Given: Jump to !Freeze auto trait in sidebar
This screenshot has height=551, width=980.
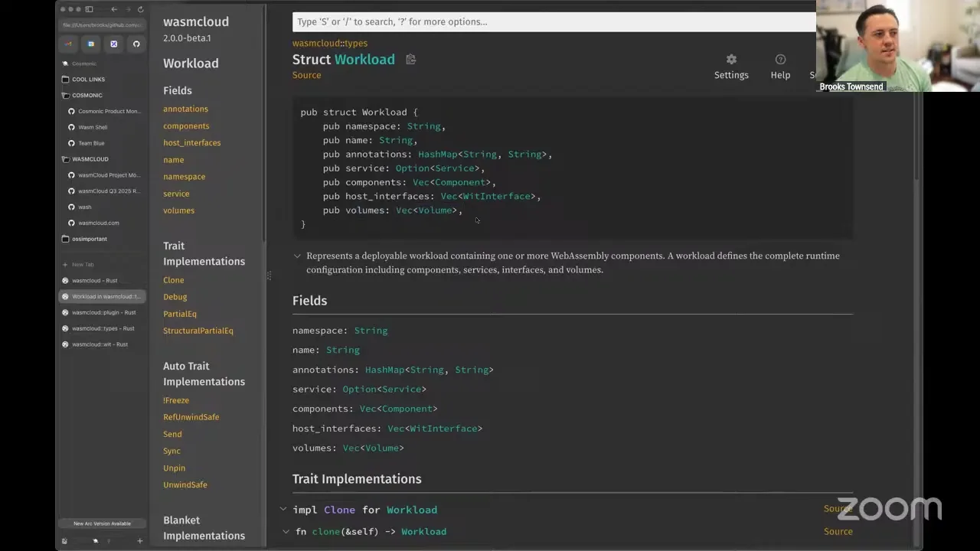Looking at the screenshot, I should pos(176,400).
